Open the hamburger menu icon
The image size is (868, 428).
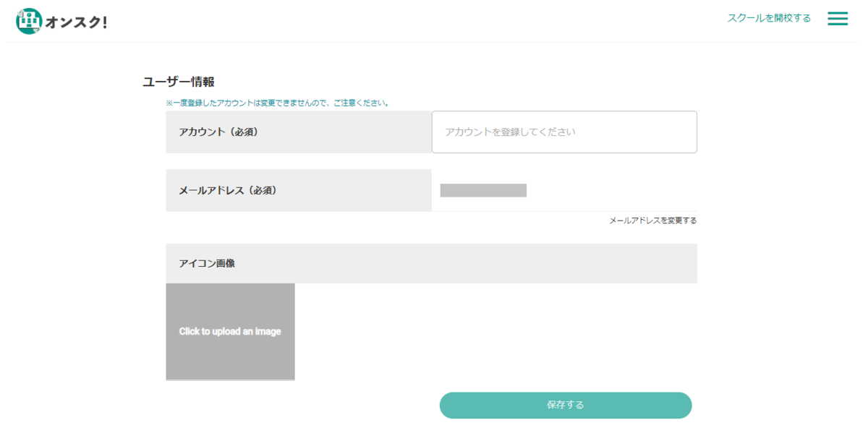click(838, 19)
